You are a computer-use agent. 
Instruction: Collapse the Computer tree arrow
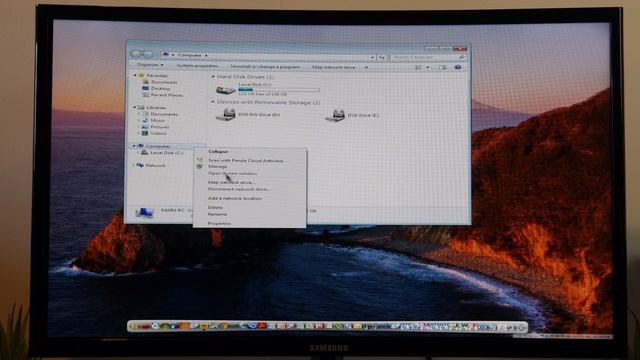(133, 146)
